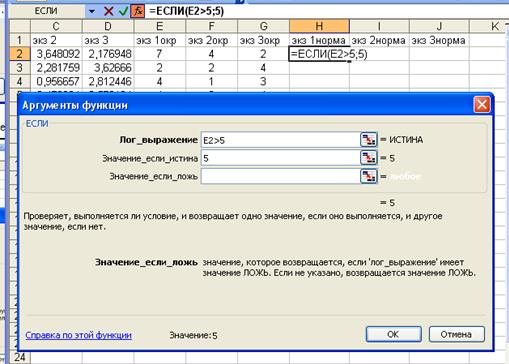Image resolution: width=509 pixels, height=364 pixels.
Task: Click cell F2 containing 4
Action: (211, 54)
